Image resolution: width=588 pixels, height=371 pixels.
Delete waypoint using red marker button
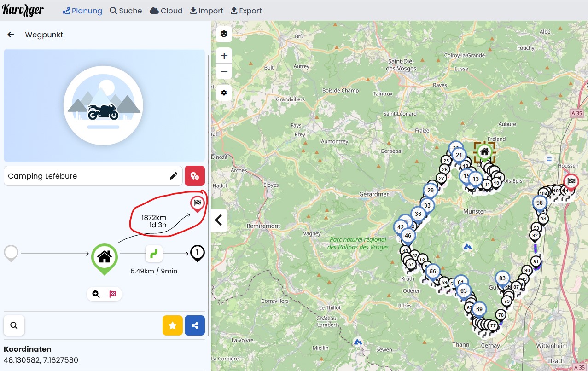point(195,176)
